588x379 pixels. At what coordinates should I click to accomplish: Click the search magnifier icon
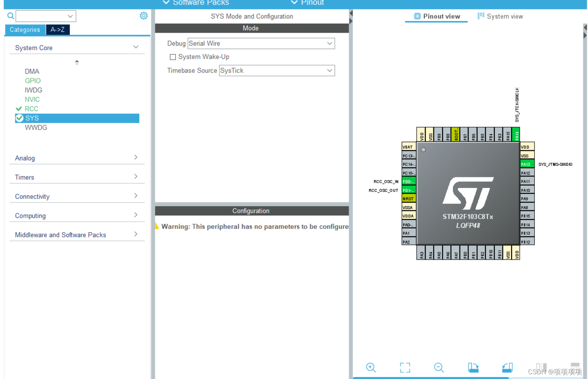coord(10,16)
